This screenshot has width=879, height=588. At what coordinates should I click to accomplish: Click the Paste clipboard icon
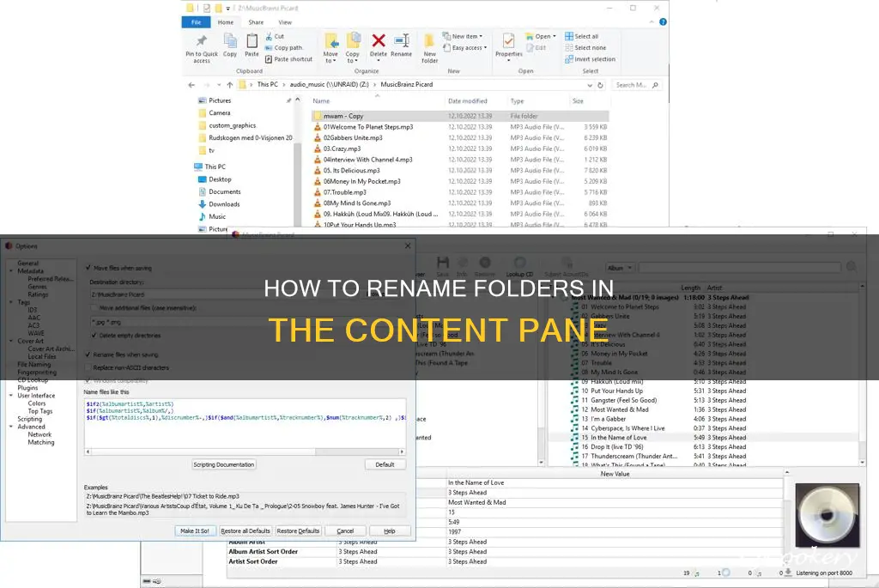pos(252,40)
